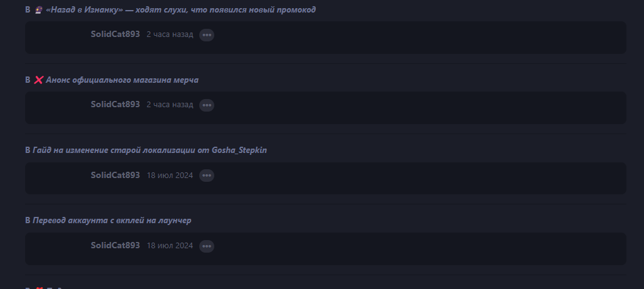Open SolidCat893 profile in the account transfer post
Viewport: 644px width, 289px height.
115,245
